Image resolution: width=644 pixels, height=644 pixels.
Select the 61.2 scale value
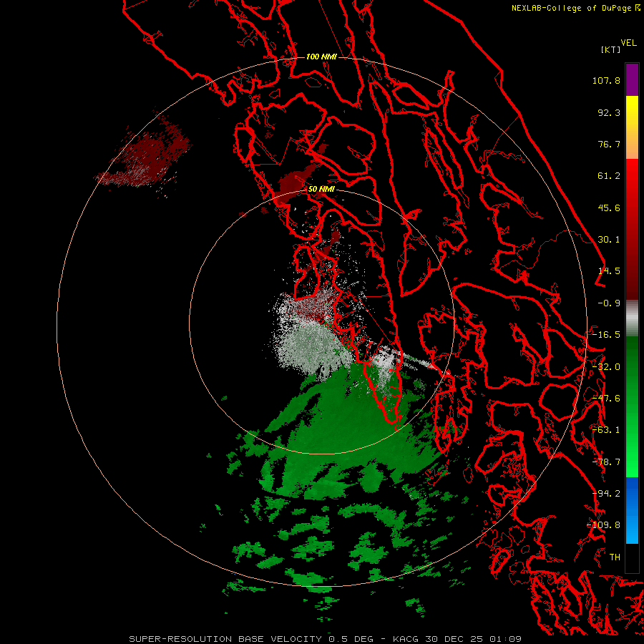(x=609, y=176)
